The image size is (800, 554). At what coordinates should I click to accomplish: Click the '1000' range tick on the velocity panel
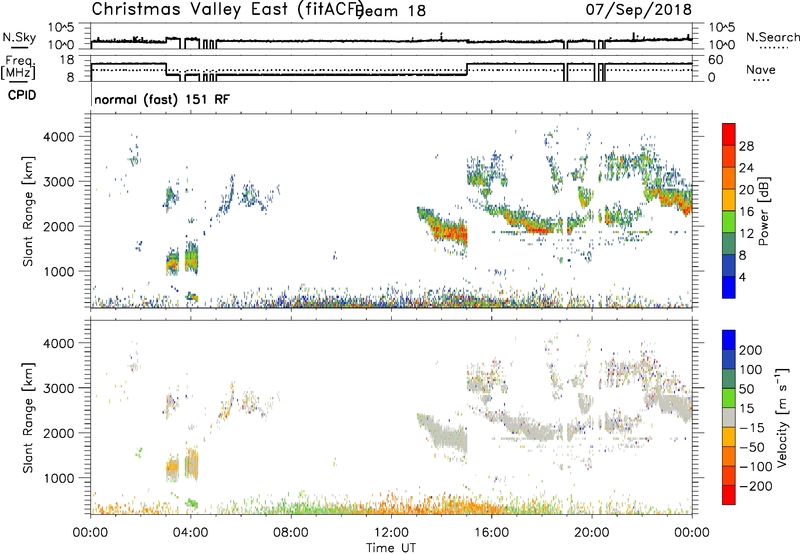(61, 478)
